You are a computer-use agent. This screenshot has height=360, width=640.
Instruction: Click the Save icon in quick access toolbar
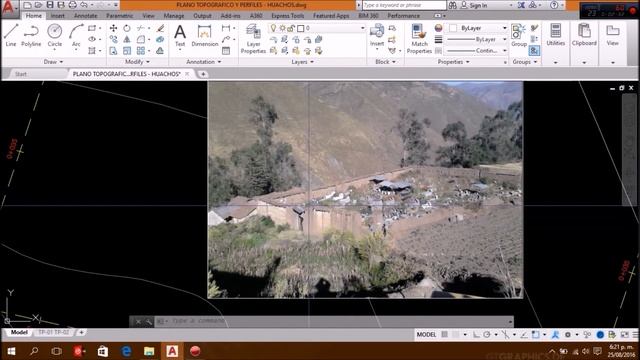click(50, 5)
